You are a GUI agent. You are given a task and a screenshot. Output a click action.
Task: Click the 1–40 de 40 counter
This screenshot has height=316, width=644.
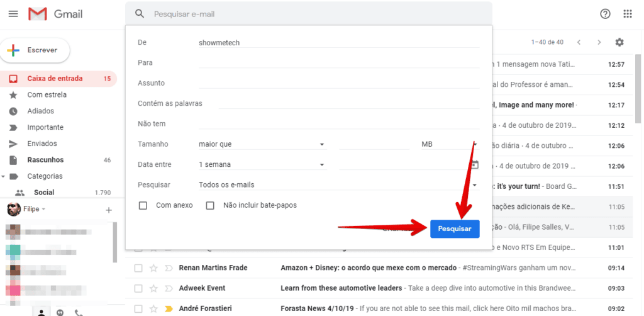[x=547, y=42]
